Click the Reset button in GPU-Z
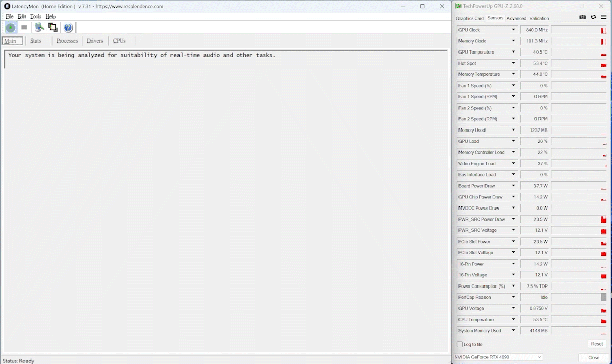 click(x=596, y=344)
